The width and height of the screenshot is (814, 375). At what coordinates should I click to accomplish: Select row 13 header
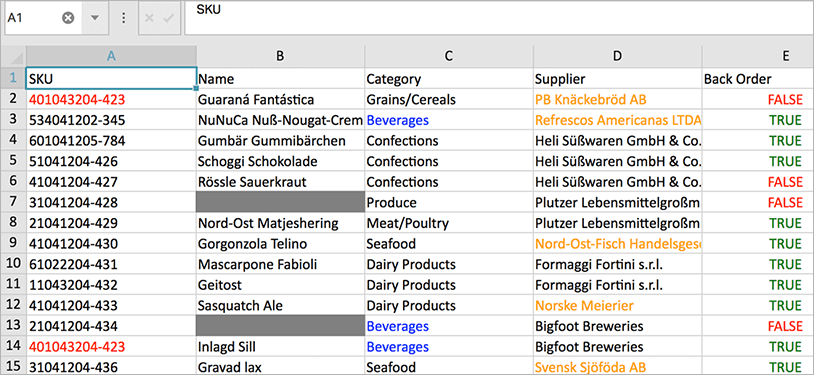coord(13,326)
